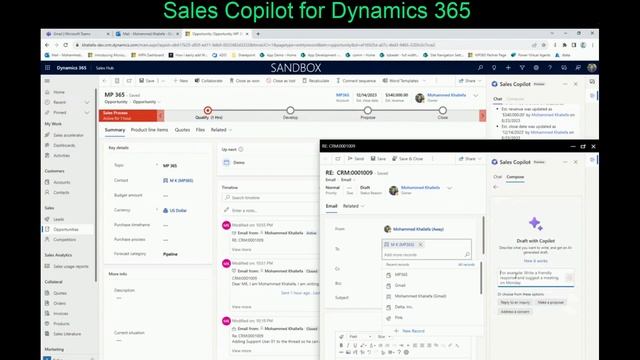
Task: Open Leads in sidebar
Action: (58, 219)
